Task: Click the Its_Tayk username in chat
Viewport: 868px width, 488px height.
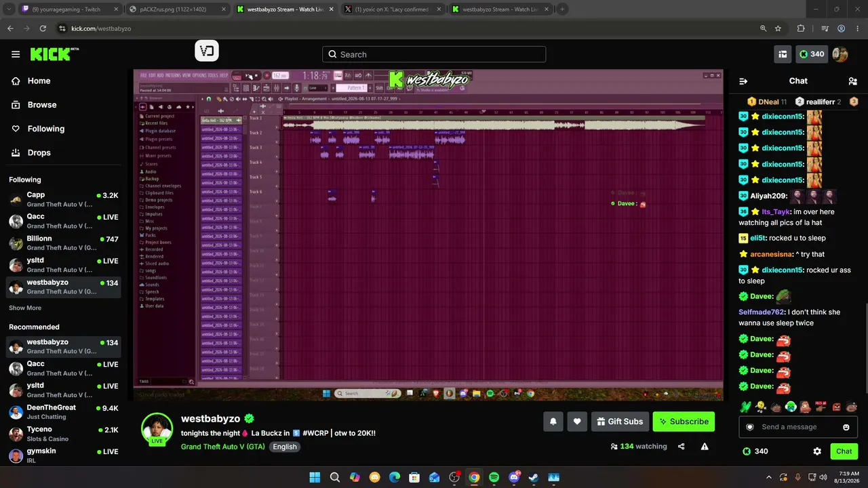Action: [775, 211]
